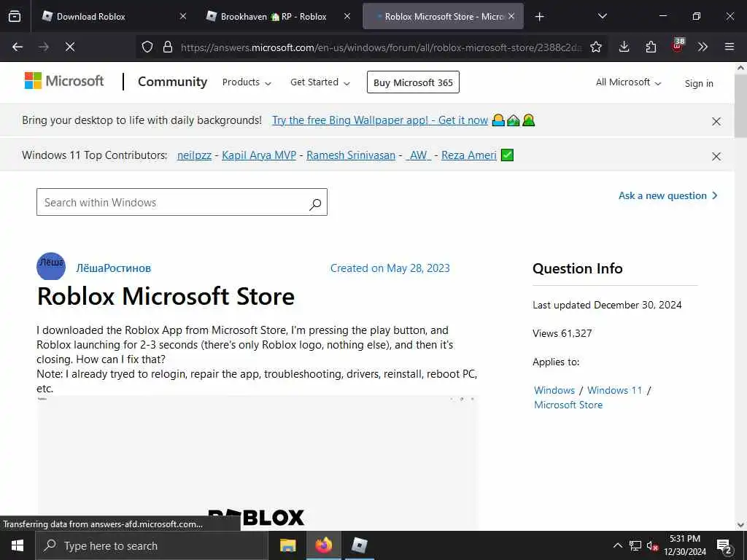The height and width of the screenshot is (560, 747).
Task: Open Microsoft Store category link
Action: click(x=568, y=405)
